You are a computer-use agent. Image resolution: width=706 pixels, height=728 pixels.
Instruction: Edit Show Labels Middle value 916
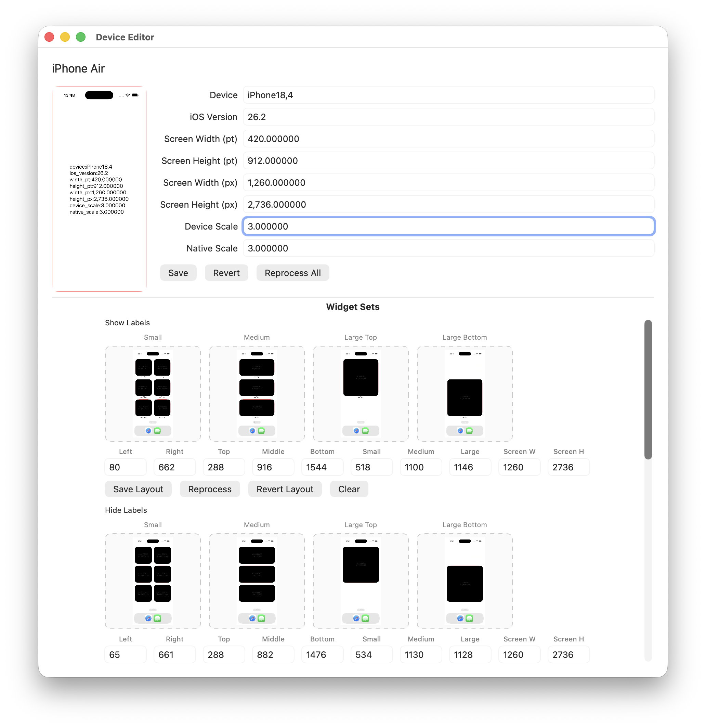point(273,467)
